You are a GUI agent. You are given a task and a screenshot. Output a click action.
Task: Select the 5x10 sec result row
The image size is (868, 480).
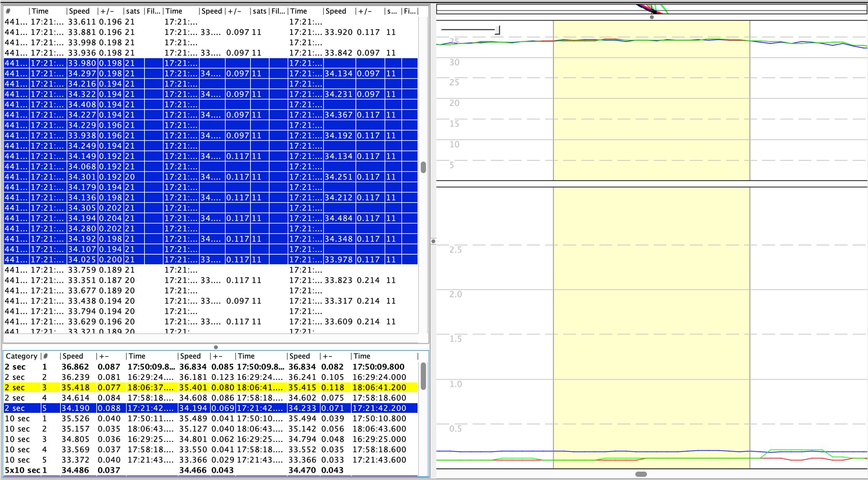[75, 470]
